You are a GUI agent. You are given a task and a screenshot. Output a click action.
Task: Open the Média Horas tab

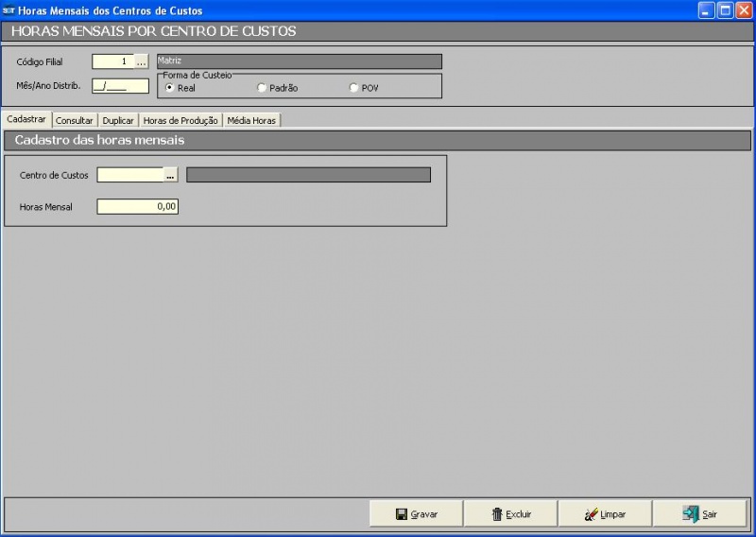point(251,120)
